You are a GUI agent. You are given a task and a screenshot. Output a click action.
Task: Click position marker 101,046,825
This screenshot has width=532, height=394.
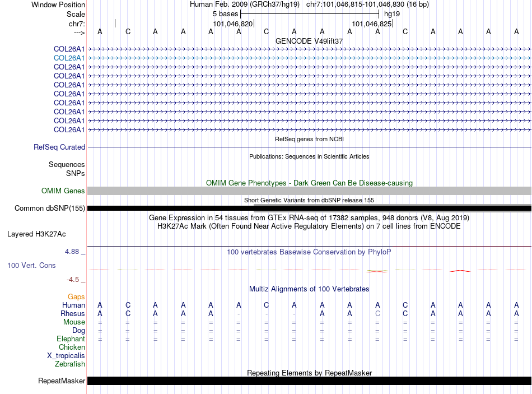coord(371,24)
